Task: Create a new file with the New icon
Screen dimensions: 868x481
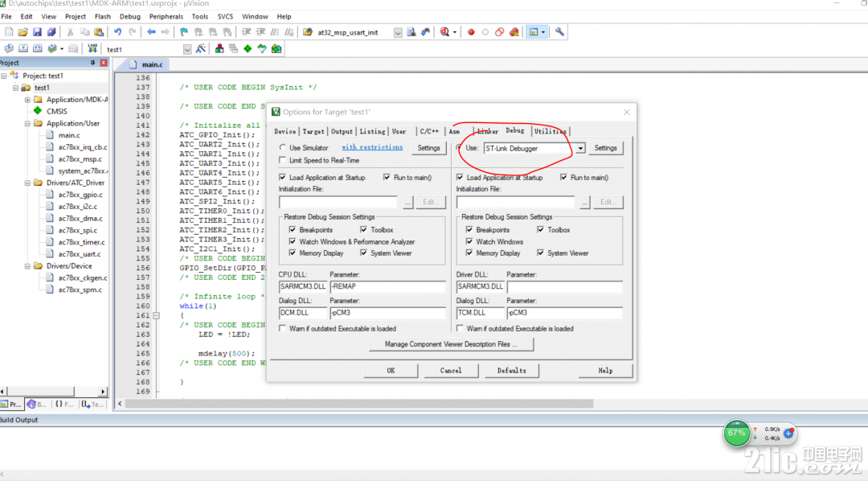Action: click(9, 32)
